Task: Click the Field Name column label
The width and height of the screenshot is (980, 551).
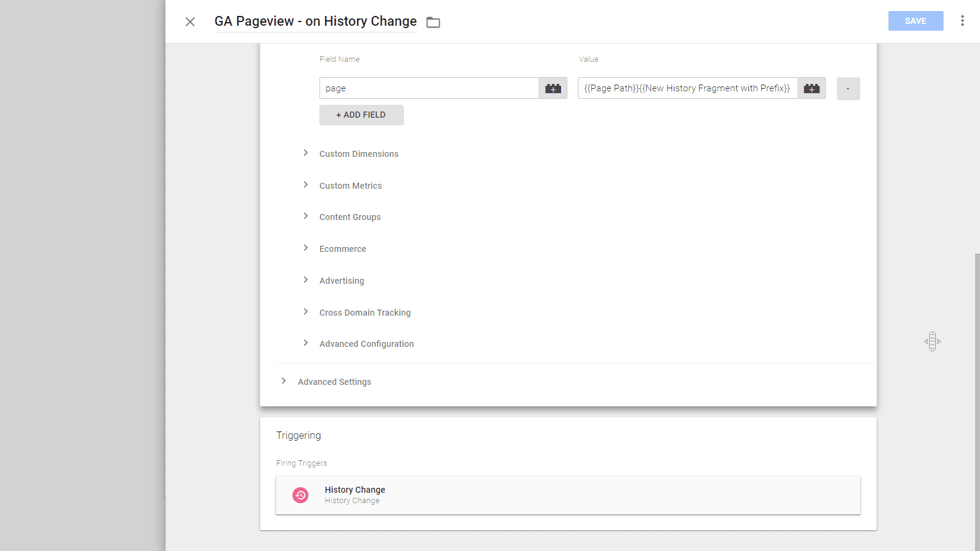Action: (x=339, y=59)
